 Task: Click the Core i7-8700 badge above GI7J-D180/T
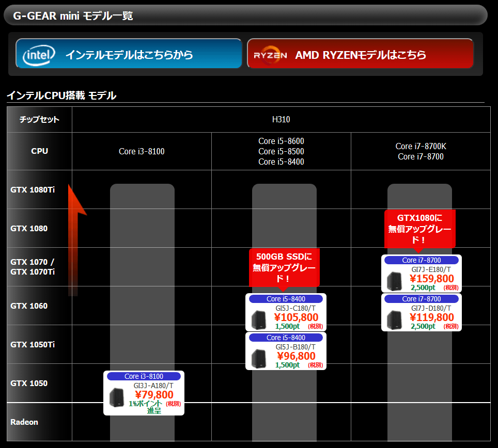pyautogui.click(x=422, y=299)
